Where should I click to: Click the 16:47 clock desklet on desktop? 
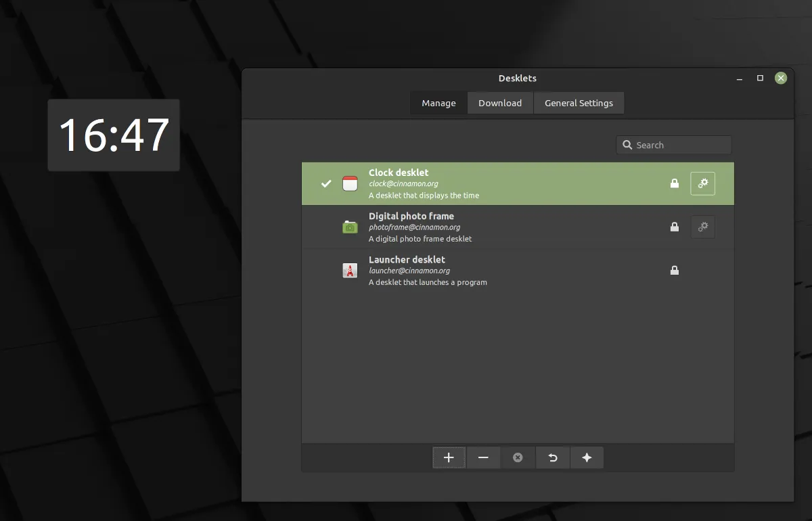(x=114, y=135)
